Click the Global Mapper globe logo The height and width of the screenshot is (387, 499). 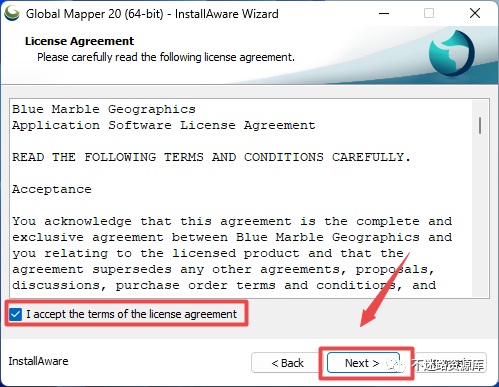coord(451,53)
